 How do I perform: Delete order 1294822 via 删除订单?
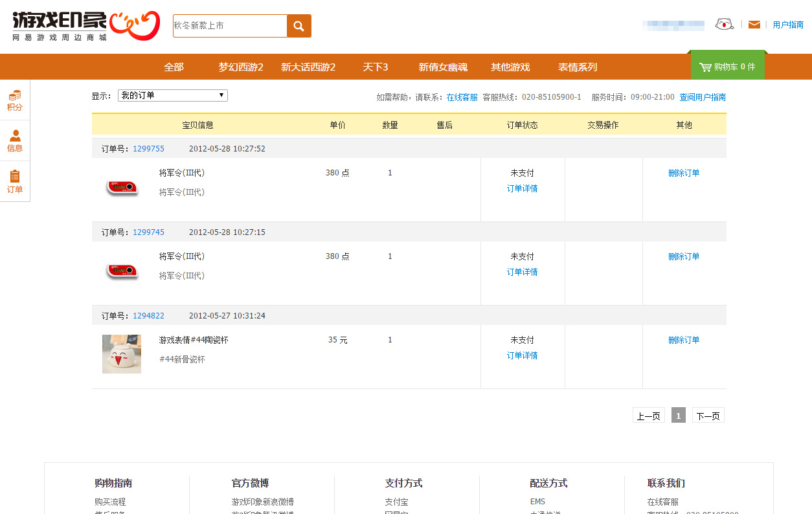(684, 340)
